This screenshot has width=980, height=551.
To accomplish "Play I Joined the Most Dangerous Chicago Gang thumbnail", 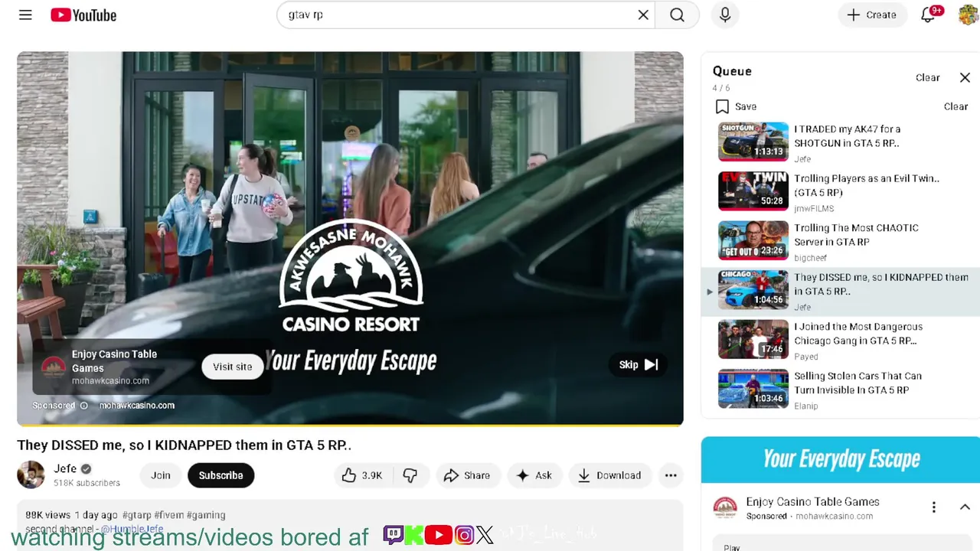I will pyautogui.click(x=753, y=339).
